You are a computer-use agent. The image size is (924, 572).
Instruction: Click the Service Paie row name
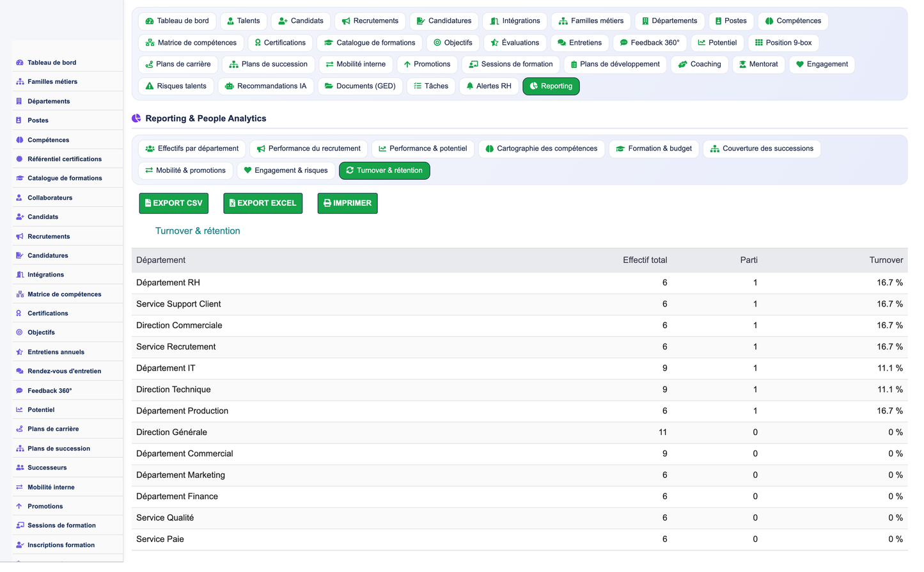[x=160, y=539]
